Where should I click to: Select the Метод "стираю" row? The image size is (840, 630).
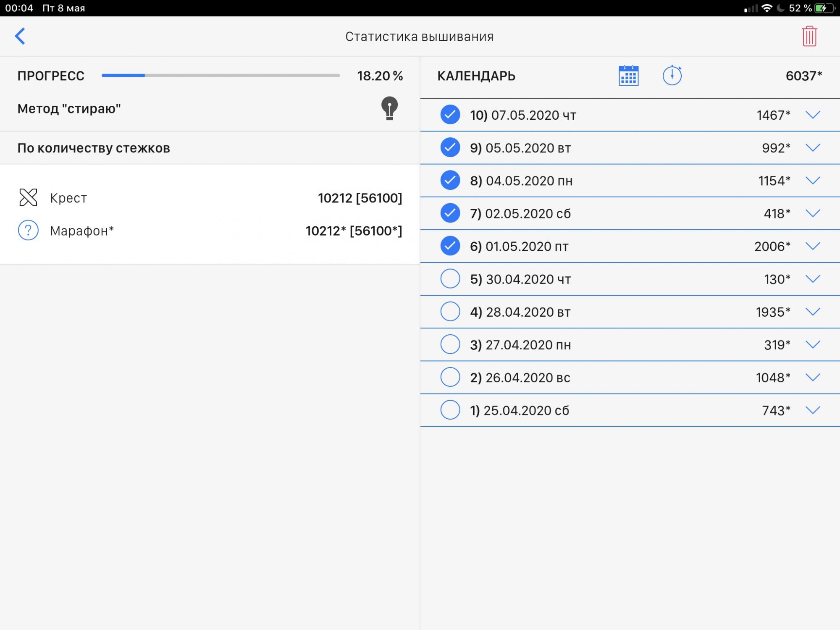[69, 109]
